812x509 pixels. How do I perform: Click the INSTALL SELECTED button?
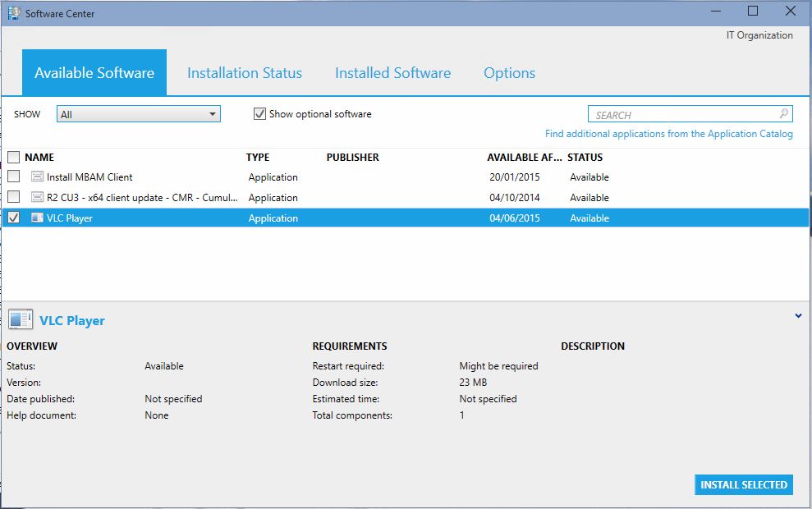click(x=744, y=485)
